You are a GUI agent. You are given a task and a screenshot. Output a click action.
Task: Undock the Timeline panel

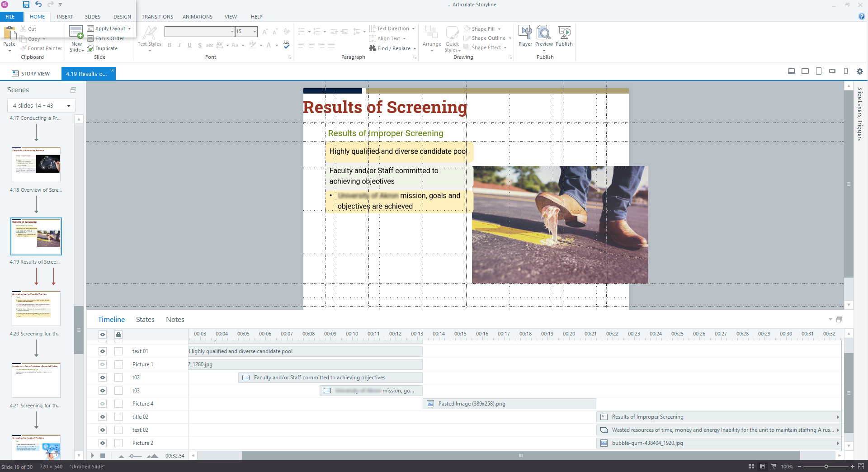(x=839, y=319)
